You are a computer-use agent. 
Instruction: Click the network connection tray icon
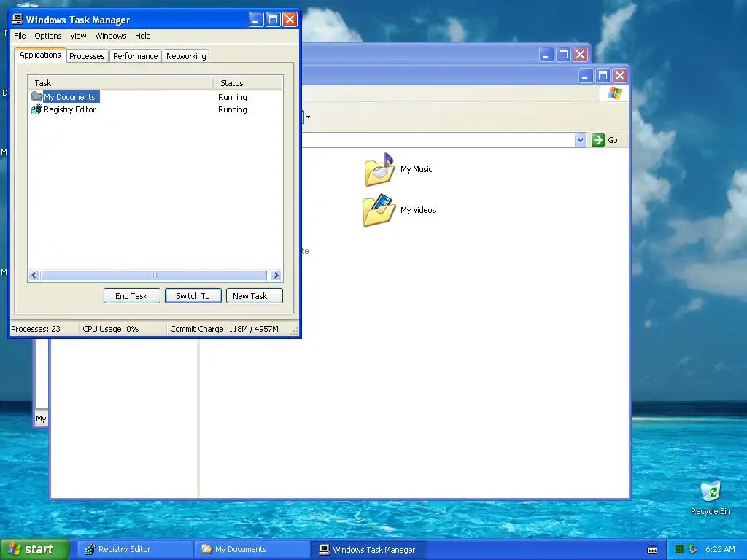tap(693, 549)
